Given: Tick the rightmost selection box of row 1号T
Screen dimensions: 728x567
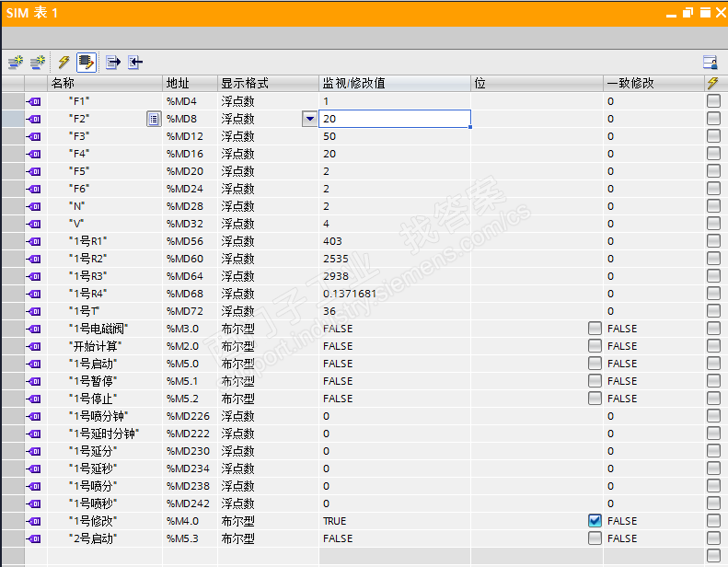Looking at the screenshot, I should (x=713, y=311).
